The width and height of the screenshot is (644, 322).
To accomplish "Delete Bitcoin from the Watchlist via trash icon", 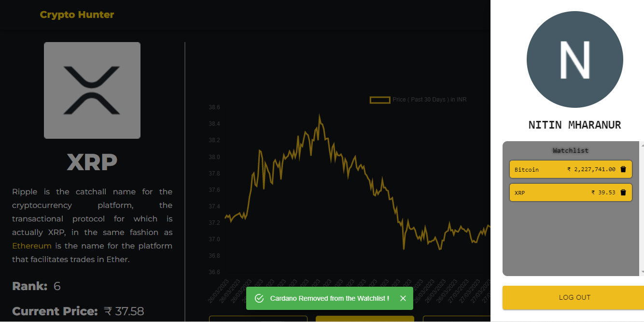I will pyautogui.click(x=624, y=169).
